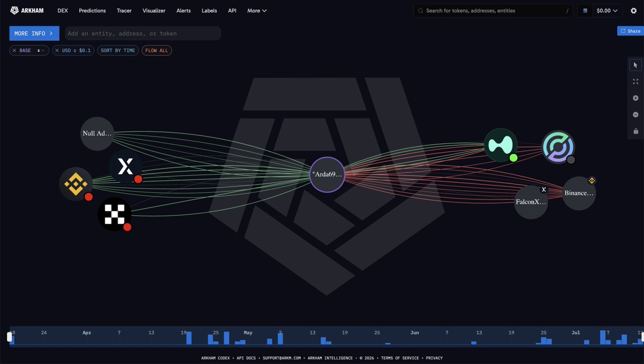
Task: Select the blue circular logo node
Action: point(558,147)
